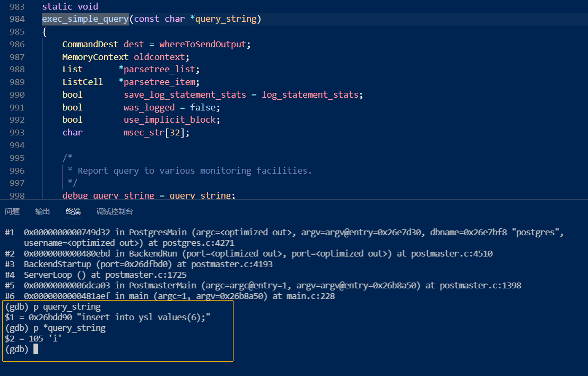Select the 终端 tab
588x376 pixels.
[x=73, y=212]
